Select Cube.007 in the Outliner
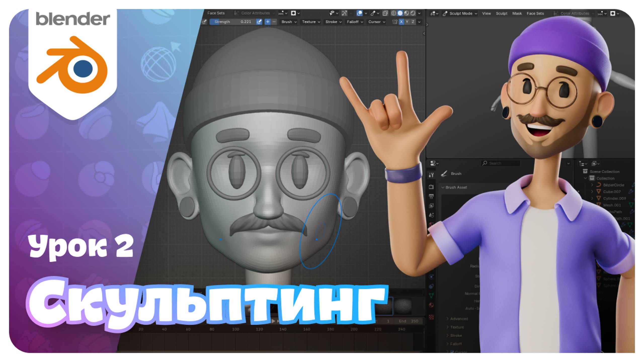This screenshot has height=362, width=644. [x=612, y=192]
